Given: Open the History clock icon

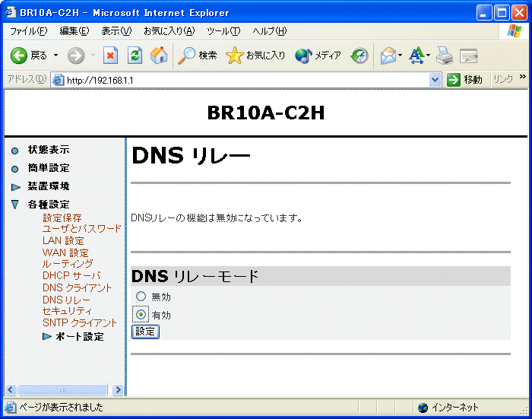Looking at the screenshot, I should (359, 56).
